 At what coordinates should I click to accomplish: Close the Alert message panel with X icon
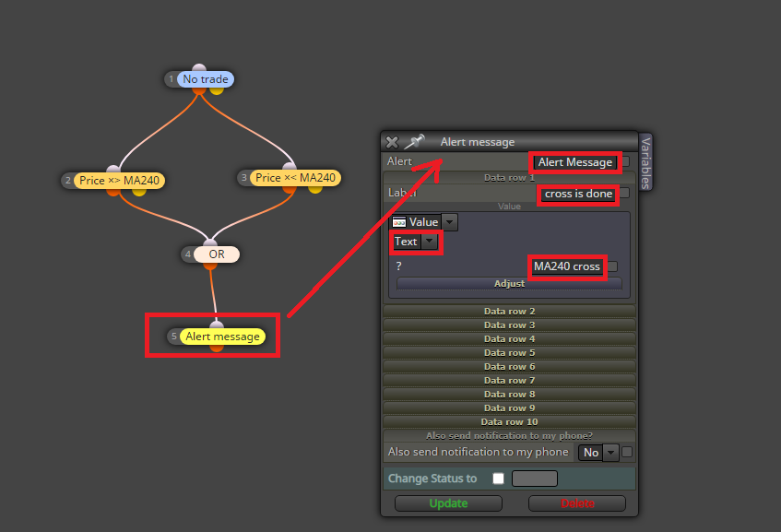tap(392, 143)
